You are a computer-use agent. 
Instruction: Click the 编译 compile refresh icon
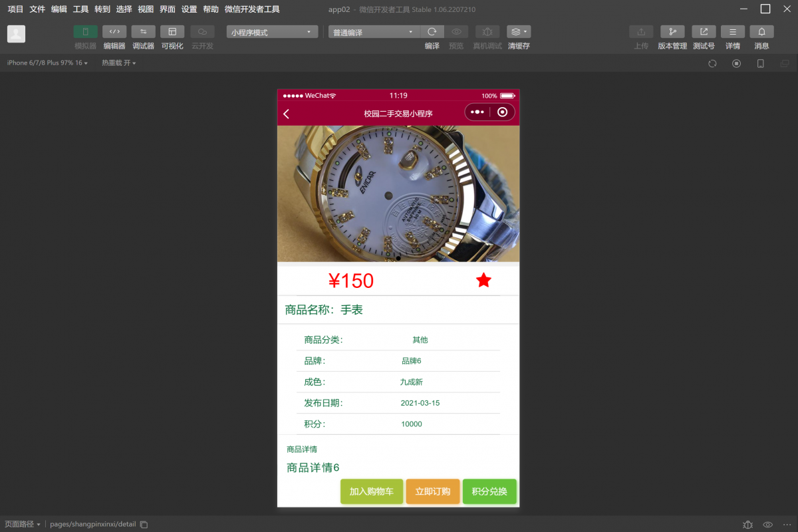(432, 31)
